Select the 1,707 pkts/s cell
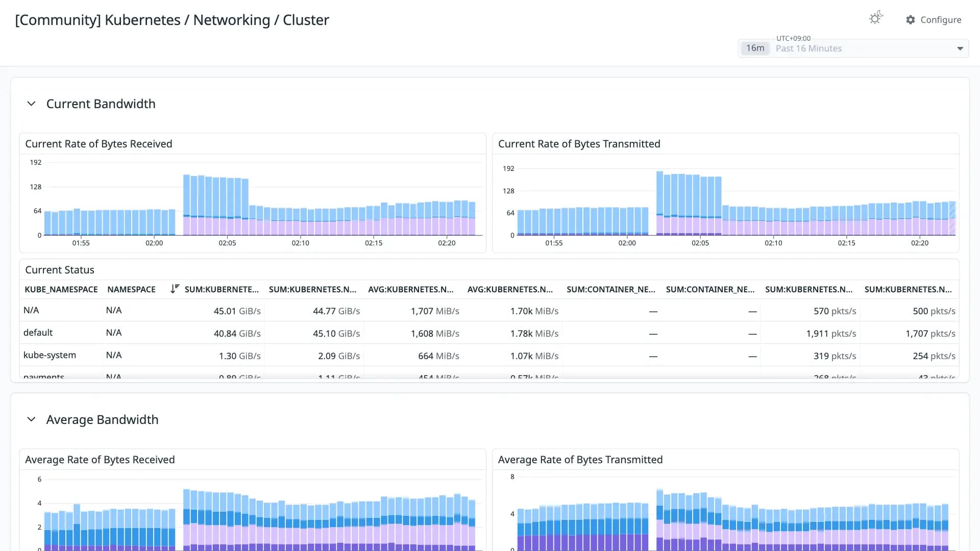Screen dimensions: 980x551 coord(930,334)
